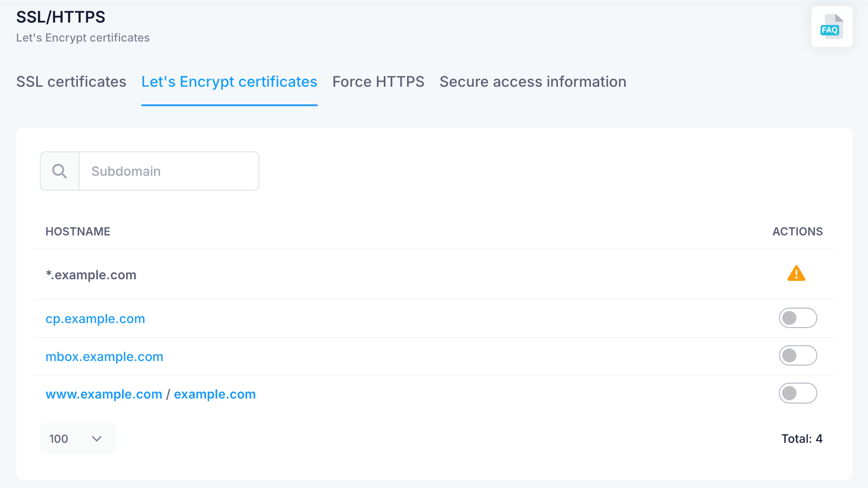The image size is (868, 488).
Task: Select the Let's Encrypt certificates tab
Action: tap(229, 82)
